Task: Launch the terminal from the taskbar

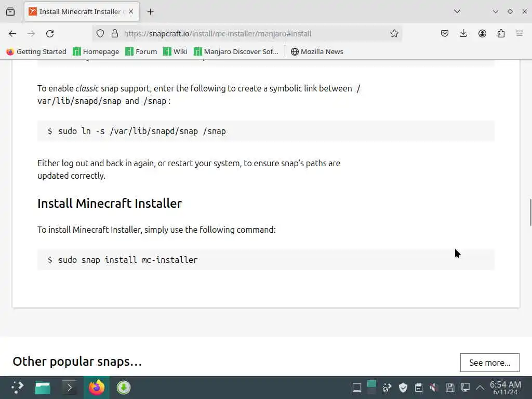Action: click(x=70, y=388)
